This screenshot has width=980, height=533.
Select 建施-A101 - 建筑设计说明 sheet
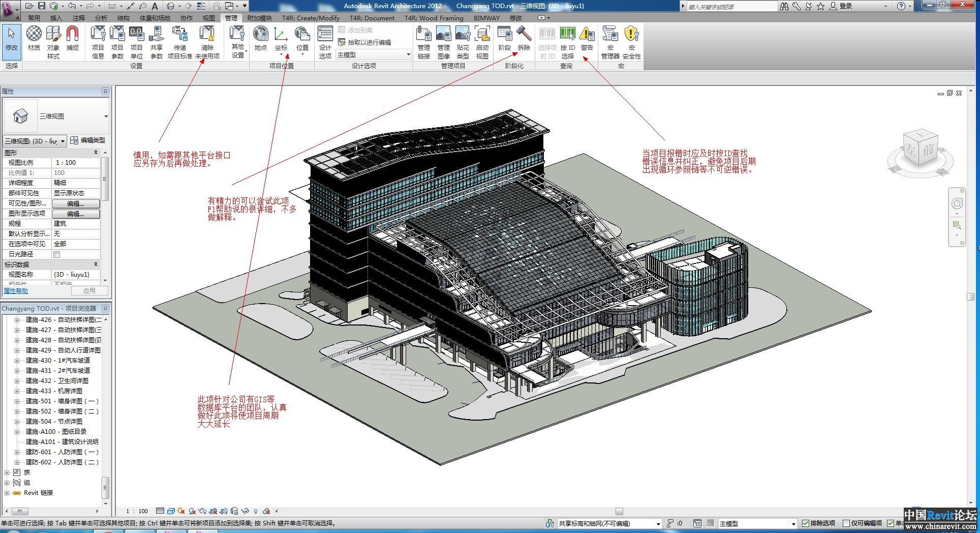[x=62, y=442]
